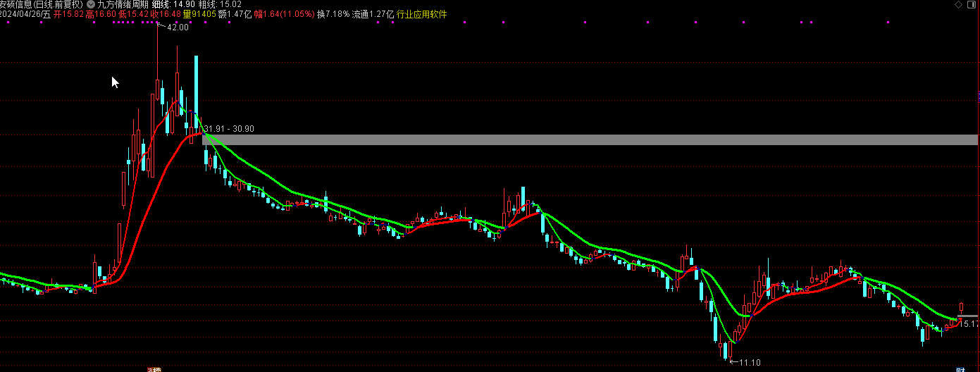Click the volume value 量91405

[x=199, y=14]
